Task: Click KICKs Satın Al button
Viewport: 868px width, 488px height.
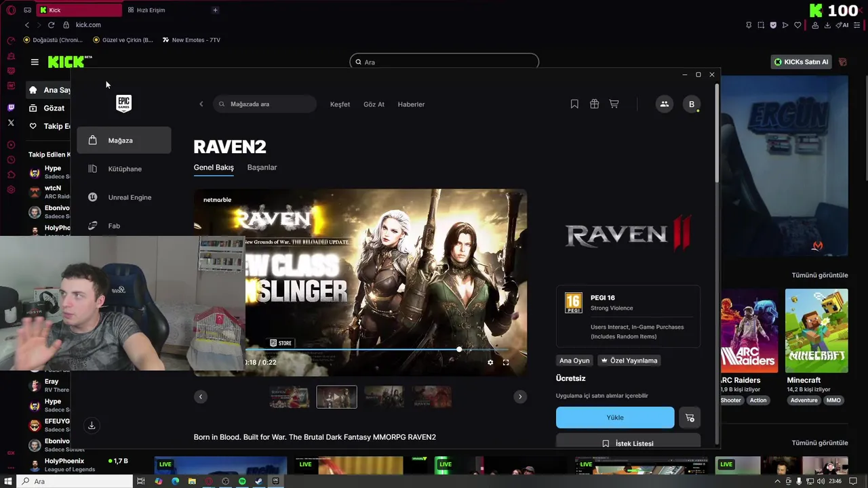Action: click(801, 62)
